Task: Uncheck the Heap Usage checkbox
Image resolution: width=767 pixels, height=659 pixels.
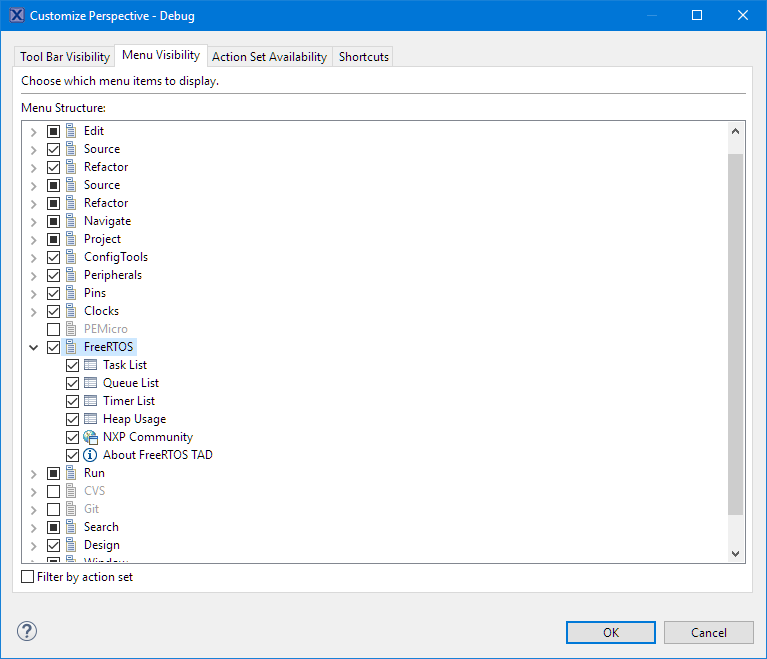Action: [72, 420]
